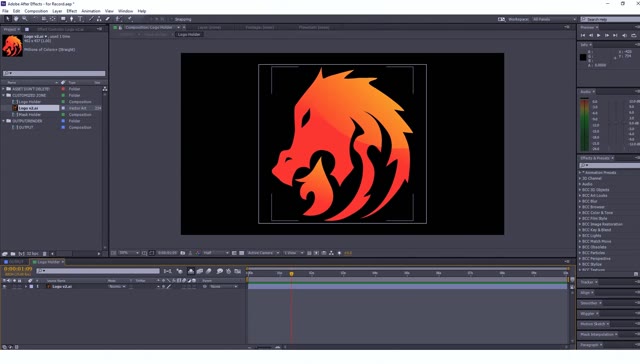Expand the Logo v2.ai layer properties
This screenshot has width=640, height=364.
point(26,286)
